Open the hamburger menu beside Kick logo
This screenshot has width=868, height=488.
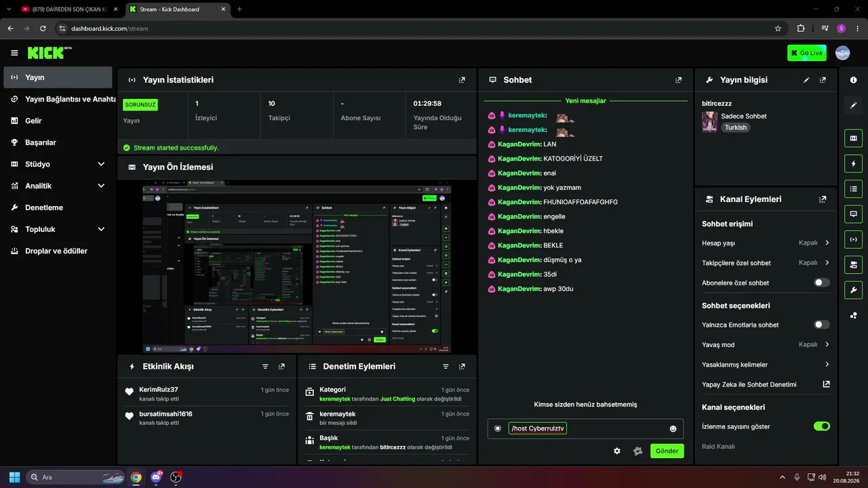14,53
